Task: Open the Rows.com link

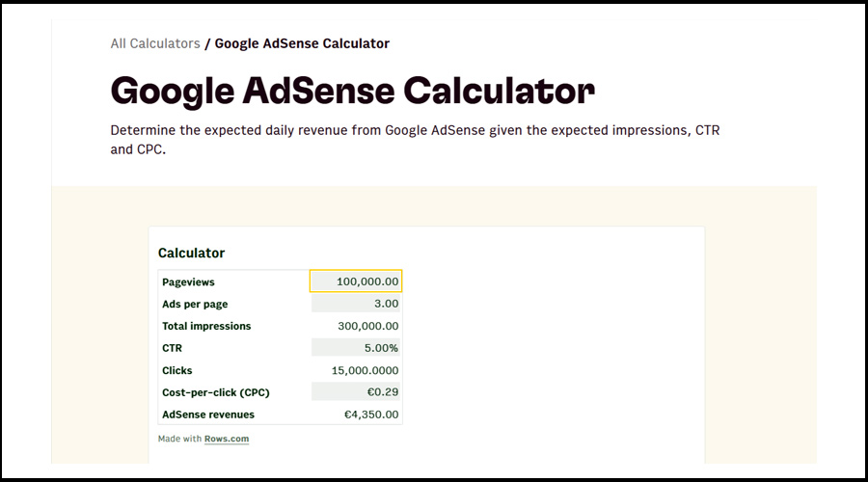Action: click(227, 440)
